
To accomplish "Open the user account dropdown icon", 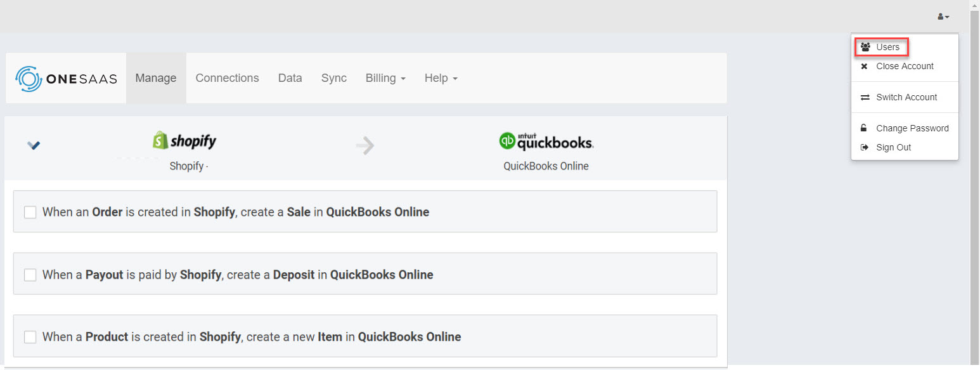I will (x=943, y=17).
